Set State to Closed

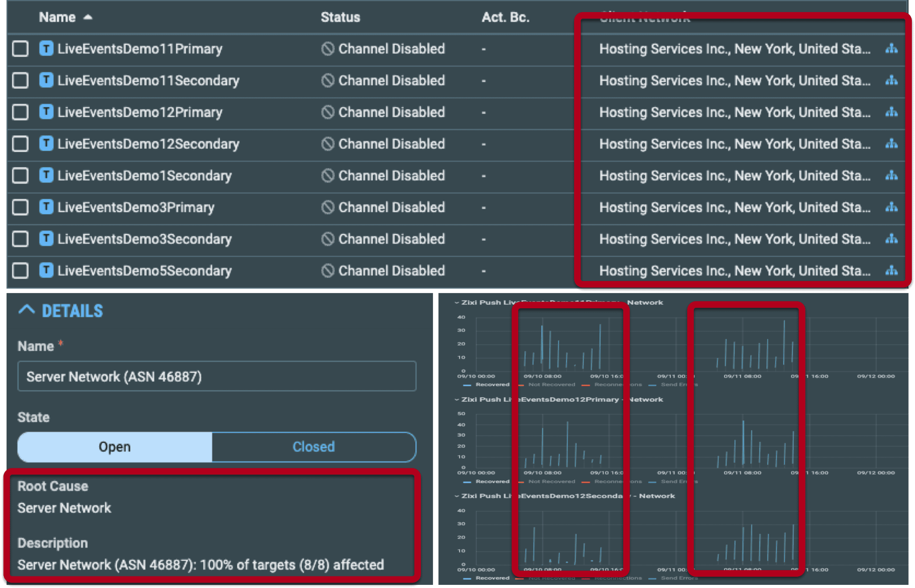(x=314, y=447)
